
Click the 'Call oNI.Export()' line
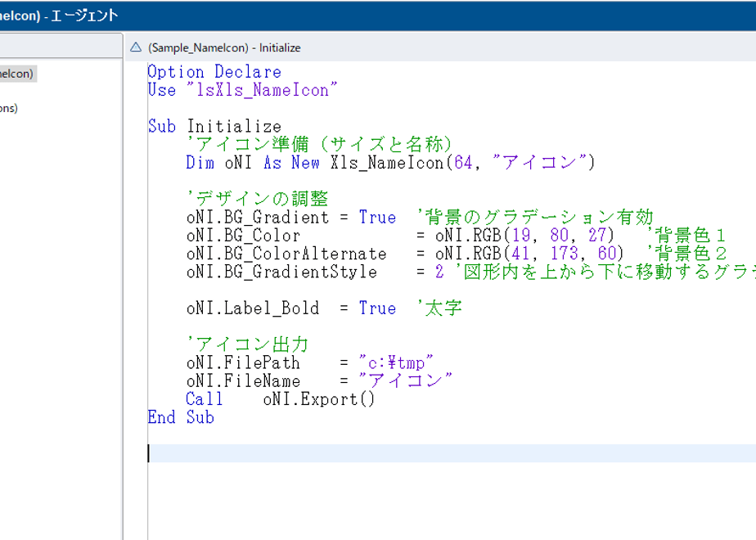(x=280, y=399)
